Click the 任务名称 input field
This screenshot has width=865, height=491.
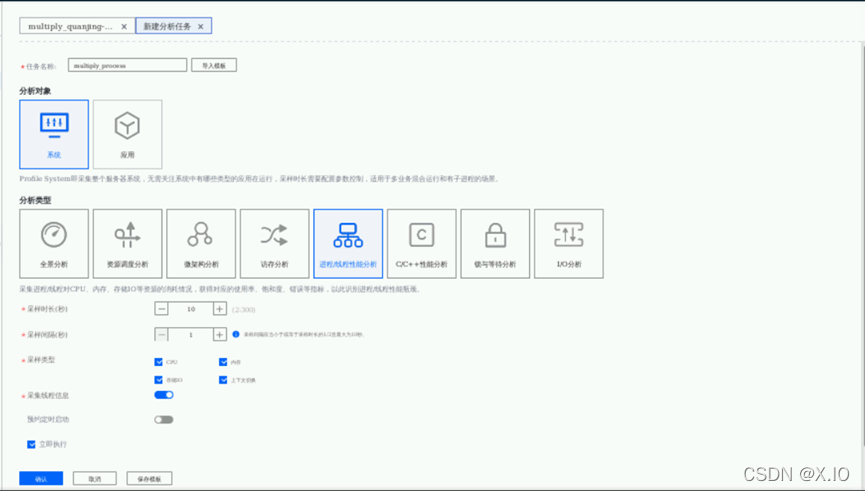point(127,65)
